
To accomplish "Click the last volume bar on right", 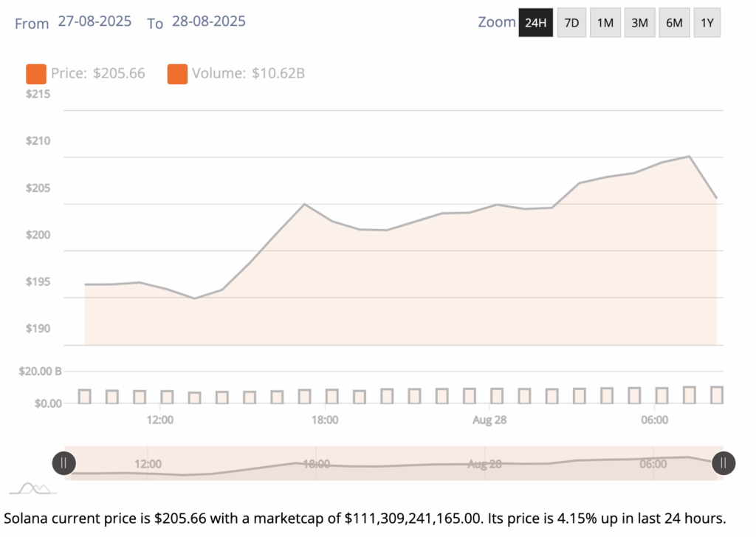I will pyautogui.click(x=716, y=395).
